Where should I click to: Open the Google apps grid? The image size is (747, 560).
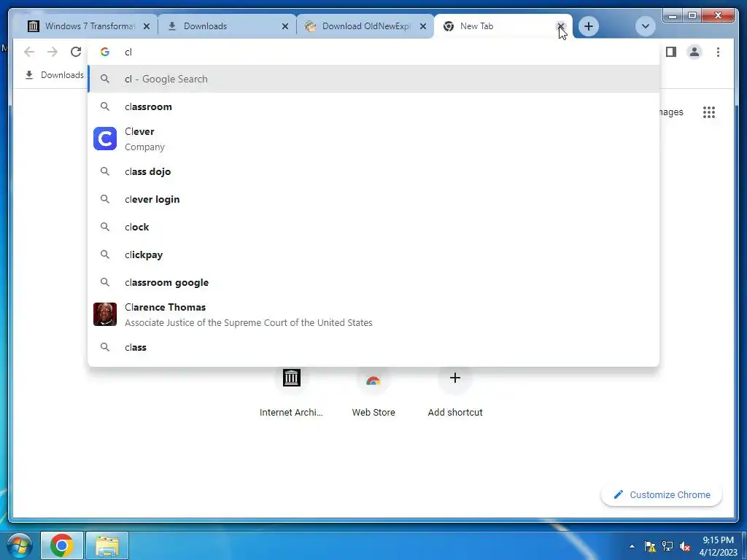[x=709, y=112]
